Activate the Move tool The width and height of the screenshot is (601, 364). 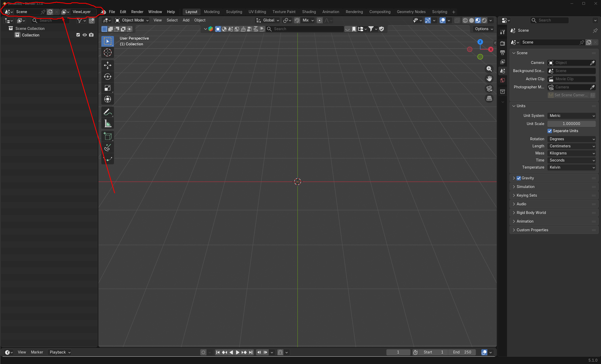pyautogui.click(x=107, y=65)
